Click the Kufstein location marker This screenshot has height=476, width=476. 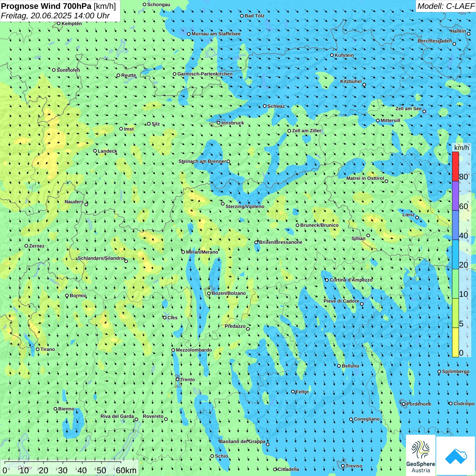coord(332,55)
